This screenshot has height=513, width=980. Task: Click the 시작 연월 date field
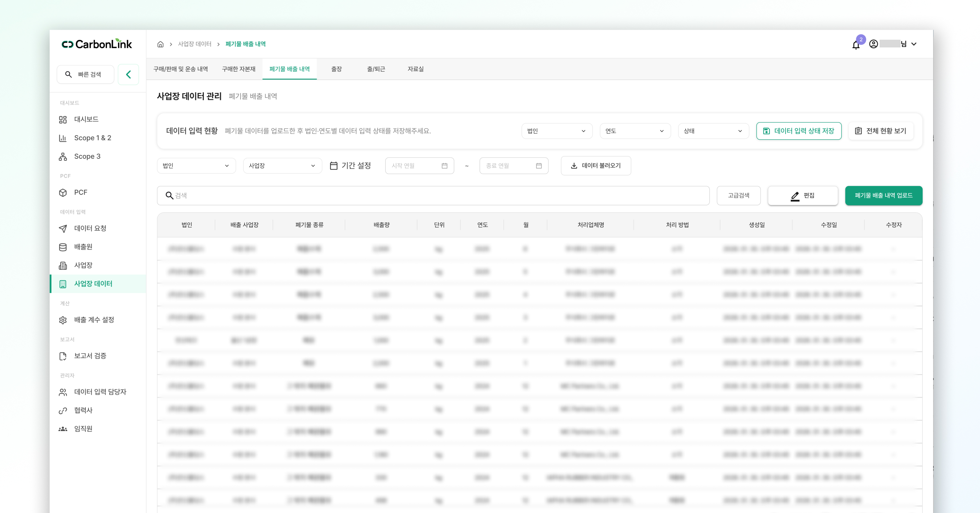pyautogui.click(x=420, y=166)
